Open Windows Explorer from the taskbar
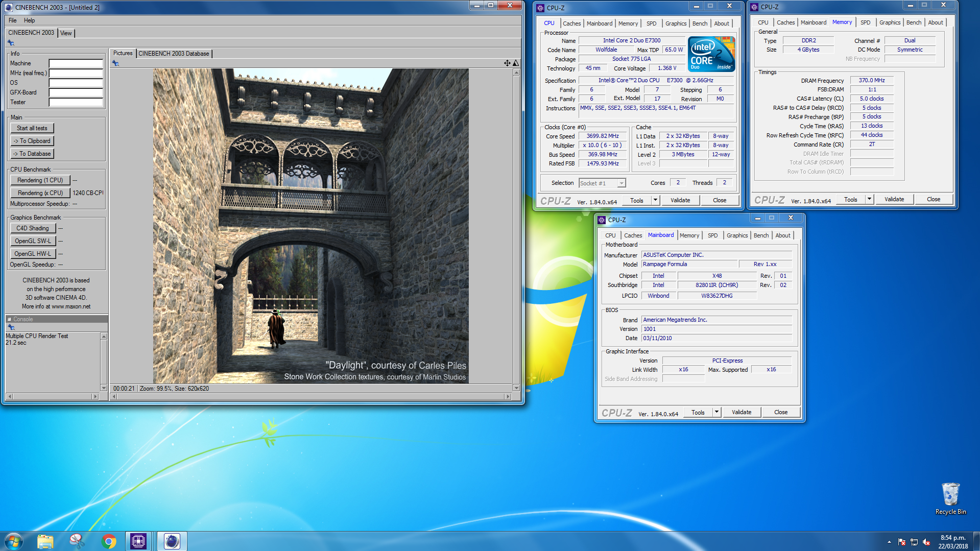This screenshot has height=551, width=980. point(45,541)
